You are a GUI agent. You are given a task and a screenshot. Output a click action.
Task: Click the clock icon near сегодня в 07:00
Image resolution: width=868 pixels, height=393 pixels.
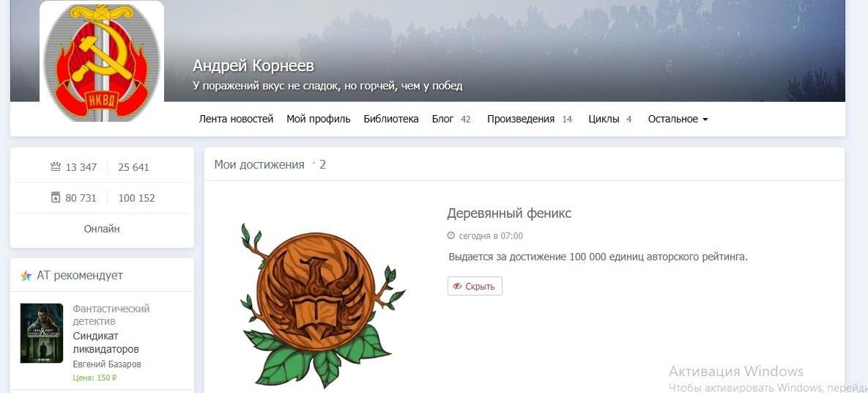coord(450,235)
